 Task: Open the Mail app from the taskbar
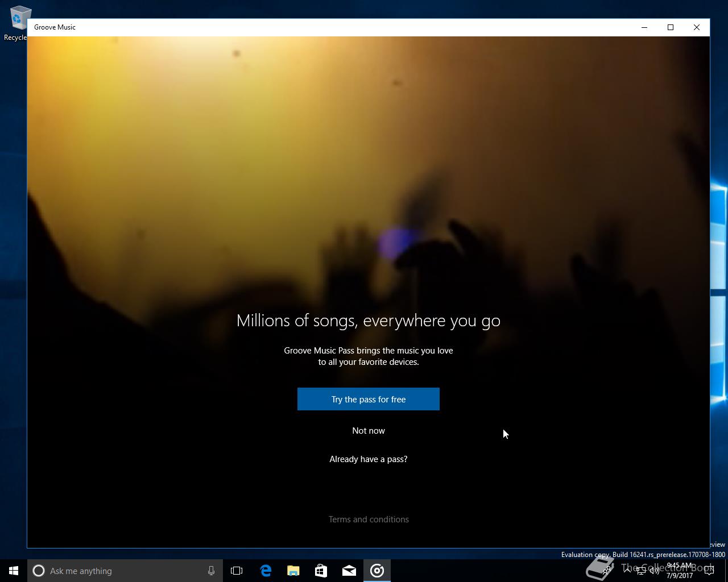349,571
